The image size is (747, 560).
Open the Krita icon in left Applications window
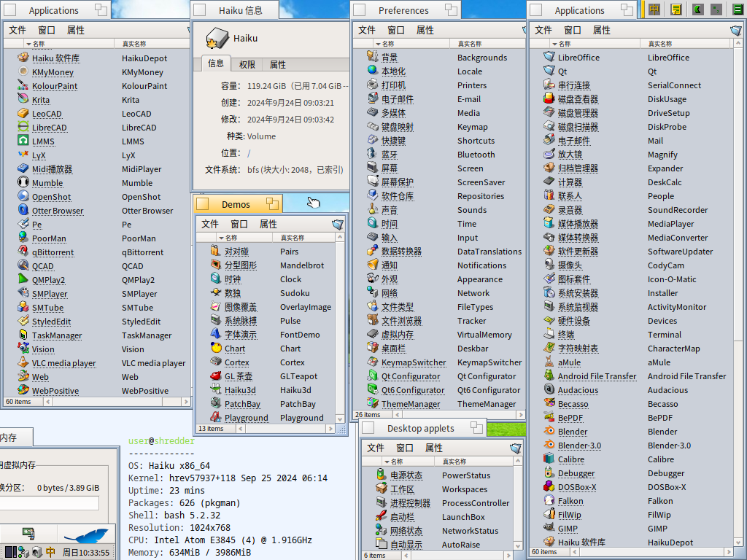[23, 99]
